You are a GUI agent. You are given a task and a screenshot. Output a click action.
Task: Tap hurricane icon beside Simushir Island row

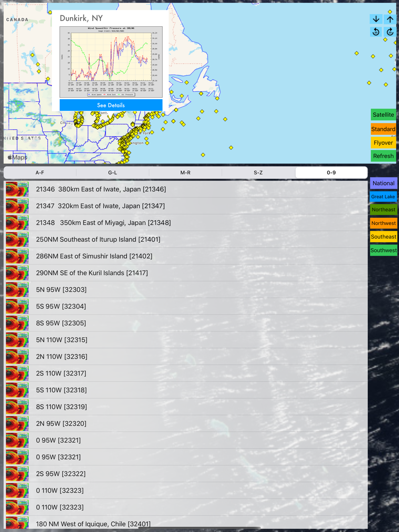pos(17,256)
